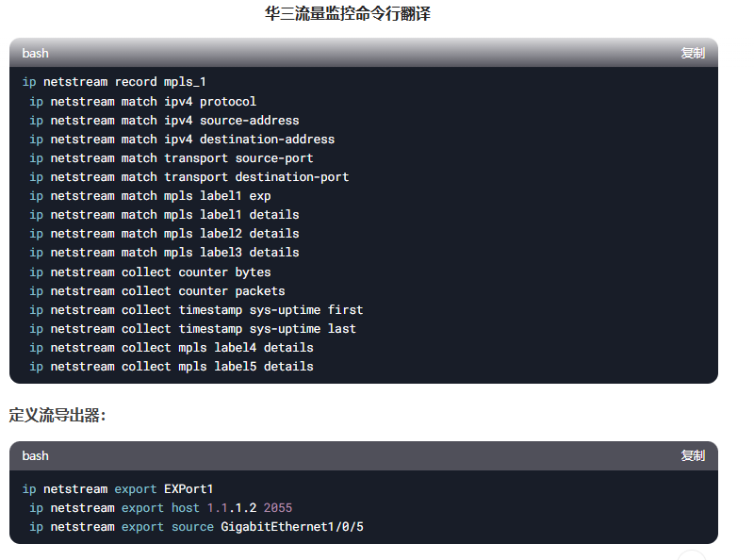Click the bash label of first code block
The width and height of the screenshot is (754, 560).
35,53
